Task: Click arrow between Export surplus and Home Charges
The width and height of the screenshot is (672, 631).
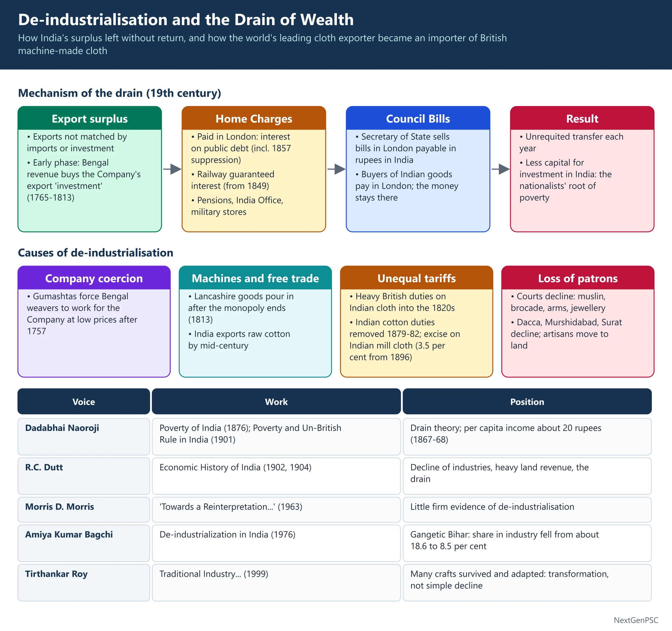Action: click(x=172, y=169)
